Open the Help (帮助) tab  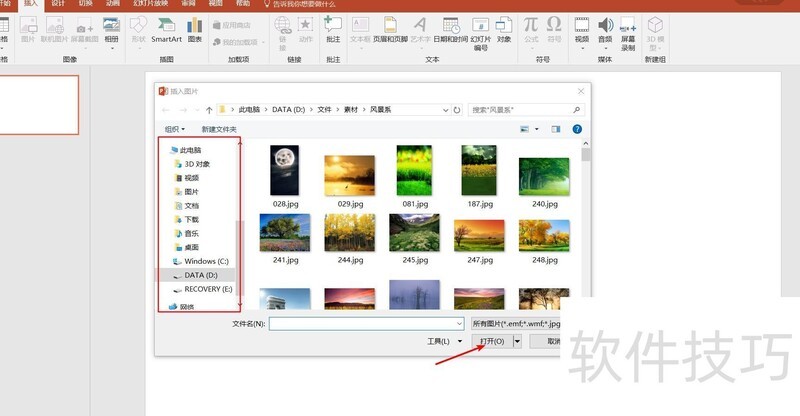tap(243, 4)
